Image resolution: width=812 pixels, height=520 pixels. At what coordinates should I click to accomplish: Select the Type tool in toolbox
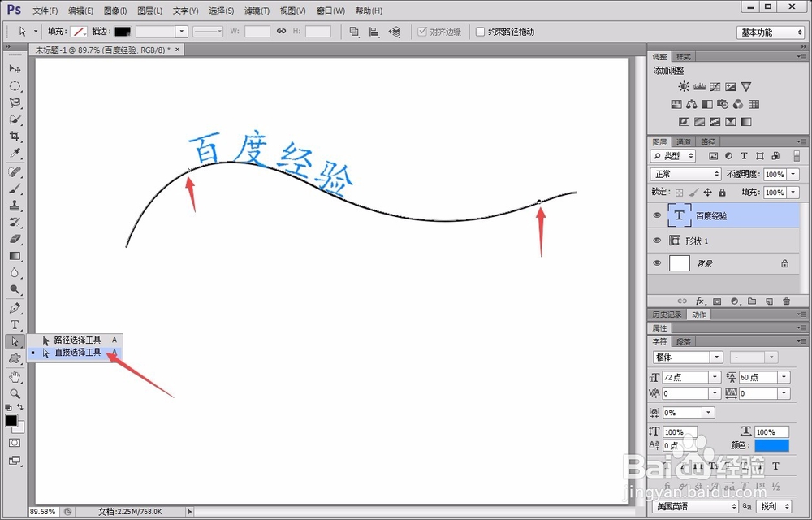click(x=15, y=325)
